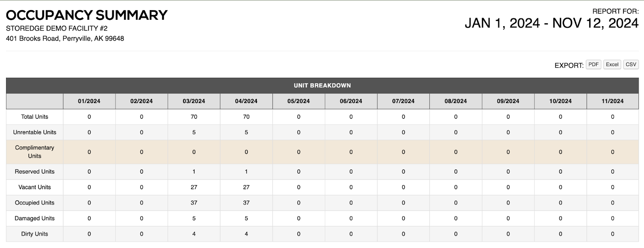Viewport: 644px width, 248px height.
Task: Click the Complimentary Units row label
Action: 35,152
